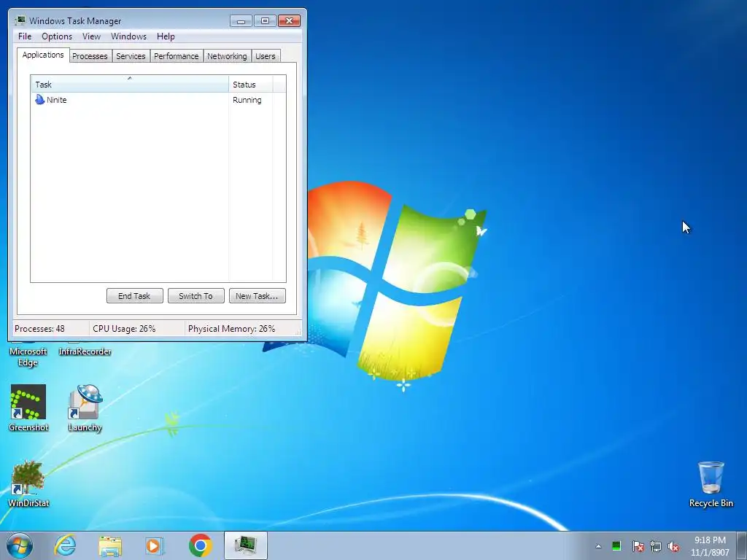Switch to the Applications tab
This screenshot has height=560, width=747.
[43, 55]
